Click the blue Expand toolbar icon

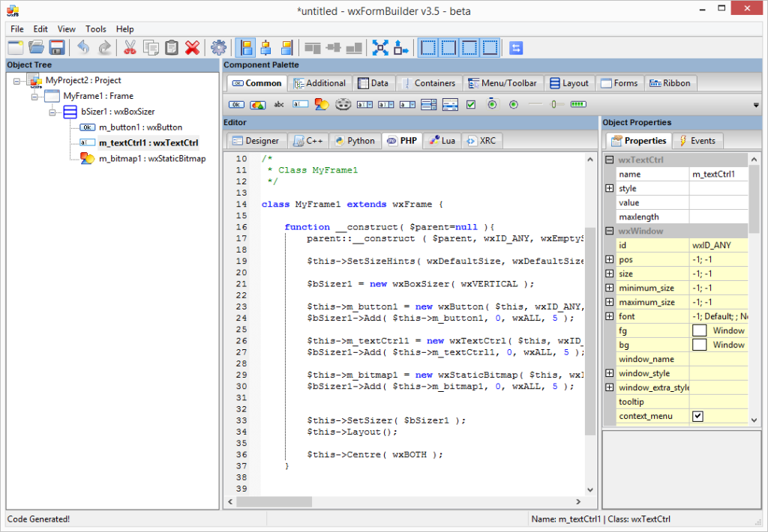tap(380, 48)
